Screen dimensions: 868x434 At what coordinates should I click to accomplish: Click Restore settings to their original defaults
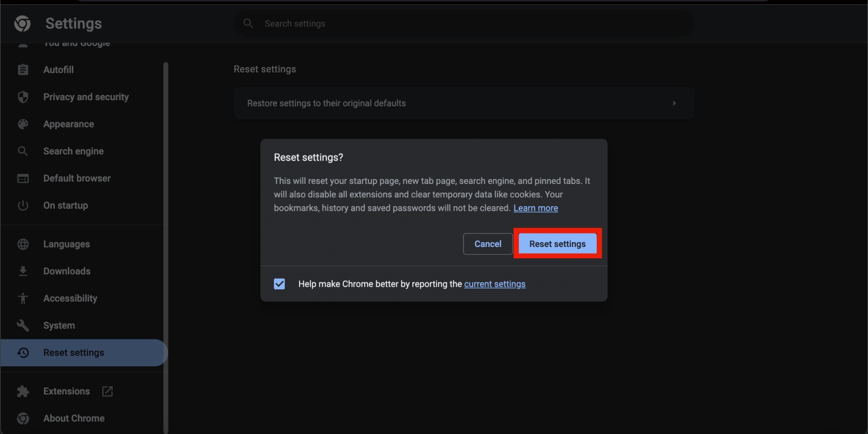(464, 103)
